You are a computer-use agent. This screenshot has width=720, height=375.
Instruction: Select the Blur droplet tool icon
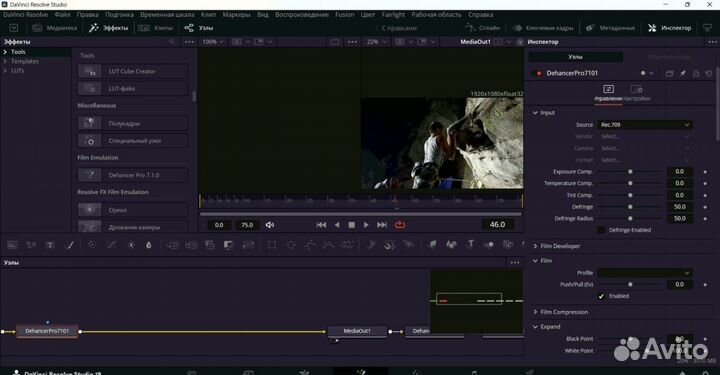click(x=149, y=245)
